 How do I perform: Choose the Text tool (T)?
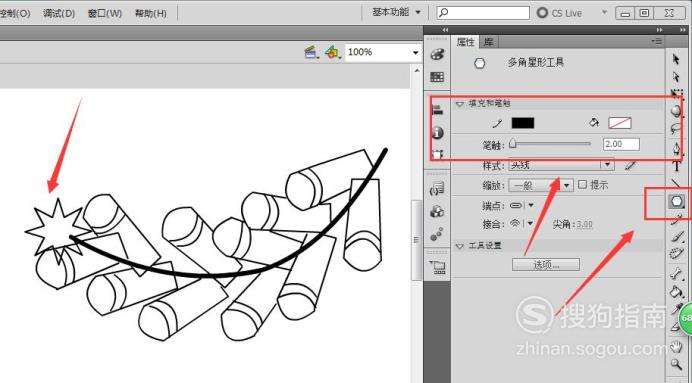[x=676, y=166]
